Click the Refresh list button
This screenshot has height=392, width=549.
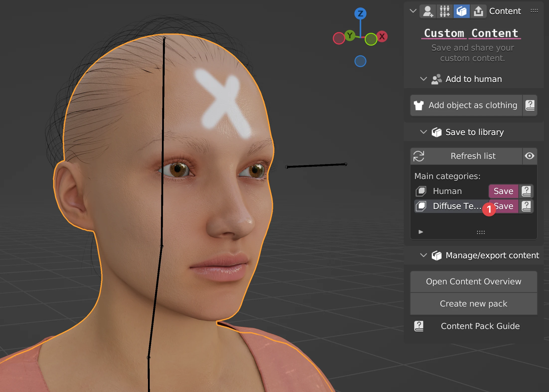coord(466,156)
